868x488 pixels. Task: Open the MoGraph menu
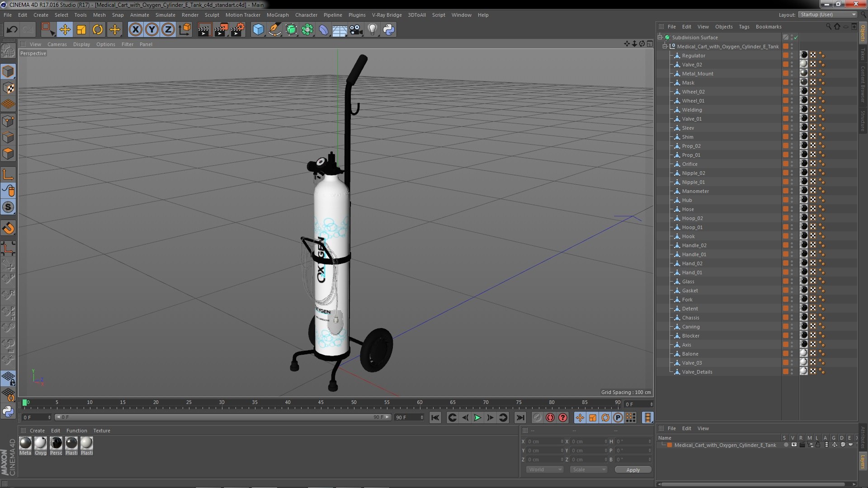tap(277, 15)
